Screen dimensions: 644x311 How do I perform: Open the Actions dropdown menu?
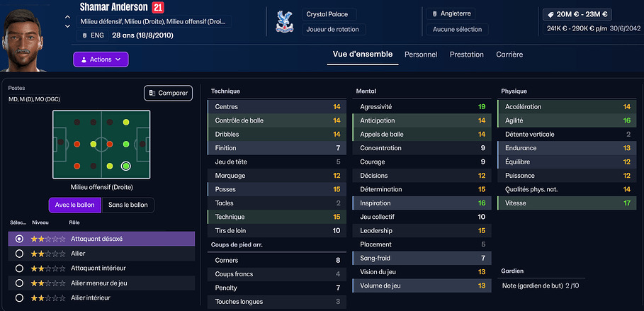(x=101, y=60)
